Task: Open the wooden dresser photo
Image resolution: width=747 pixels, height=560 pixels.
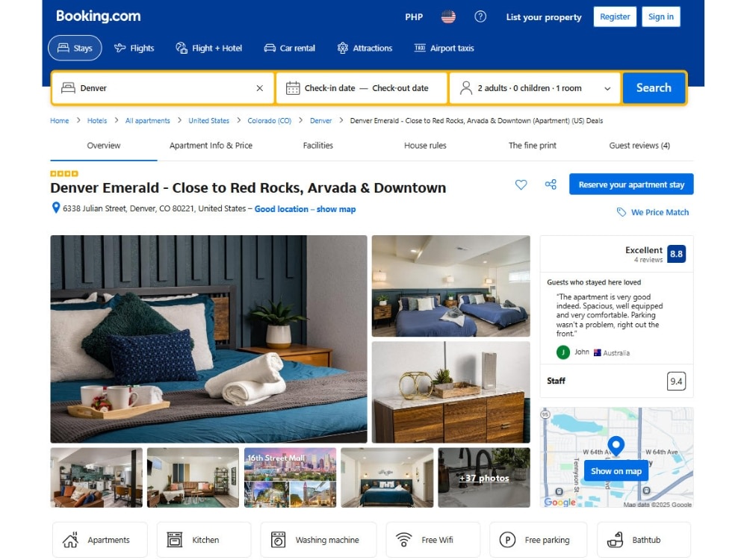Action: point(450,393)
